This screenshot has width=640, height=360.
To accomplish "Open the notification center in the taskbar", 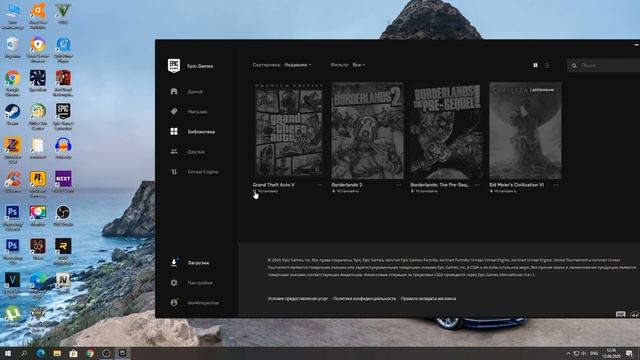I will point(629,353).
